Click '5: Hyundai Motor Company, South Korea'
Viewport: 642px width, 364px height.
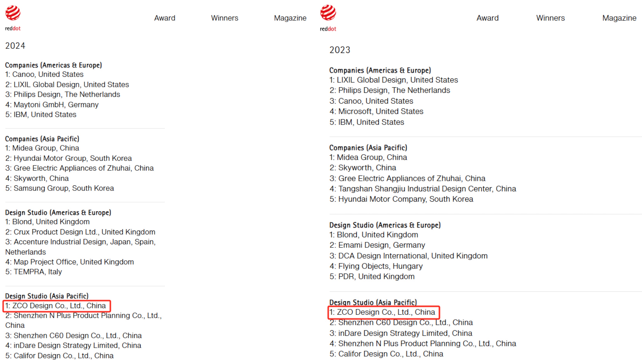pos(401,199)
